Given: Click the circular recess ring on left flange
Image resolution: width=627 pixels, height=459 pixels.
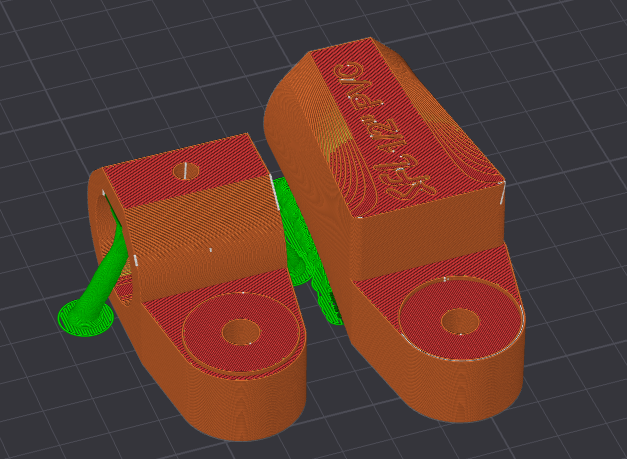Looking at the screenshot, I should [205, 322].
